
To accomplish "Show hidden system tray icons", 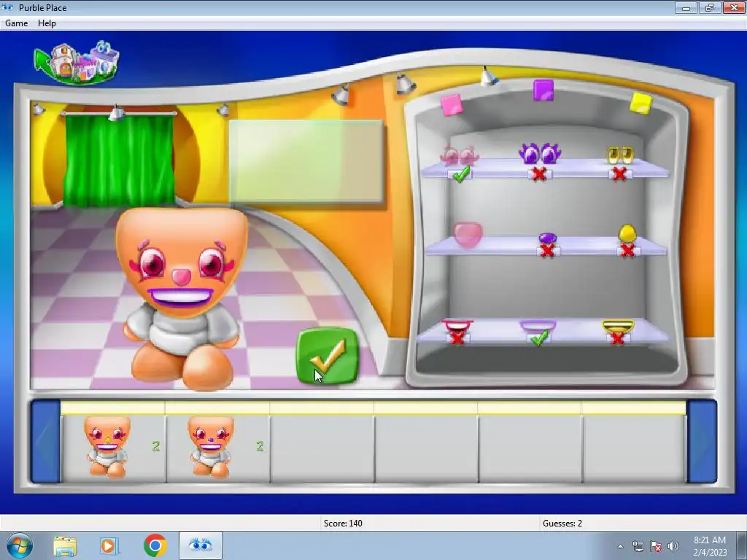I will (620, 547).
